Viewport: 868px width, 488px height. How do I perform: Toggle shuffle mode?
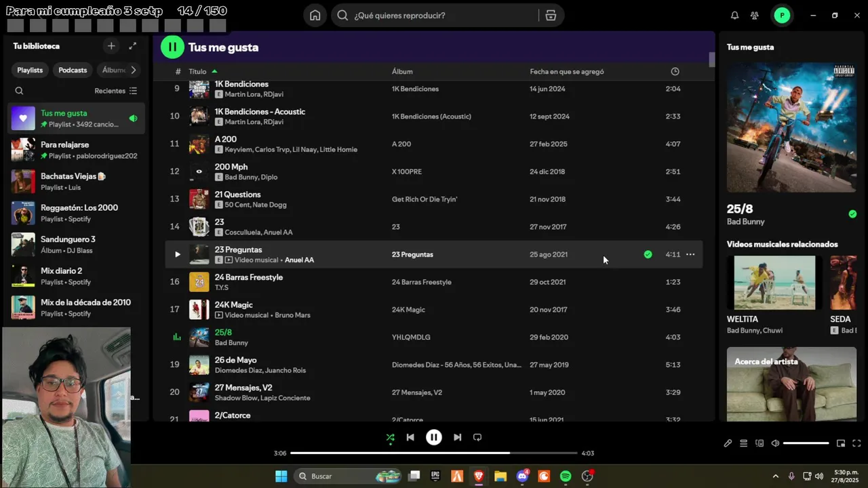tap(390, 437)
